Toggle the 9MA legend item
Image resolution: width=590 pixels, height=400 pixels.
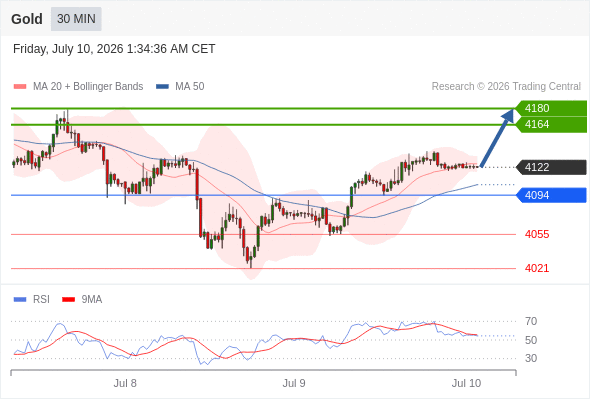(82, 300)
